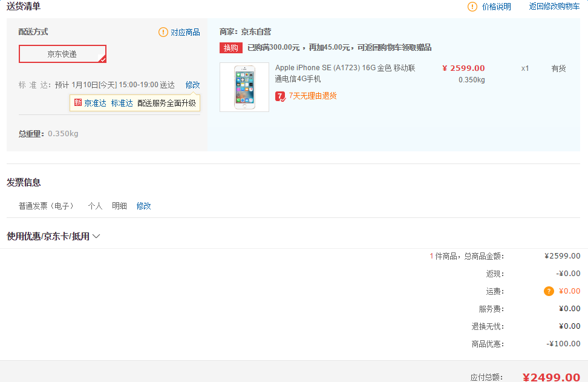Screen dimensions: 588x382
Task: Click the 对应商品 info icon
Action: tap(163, 32)
